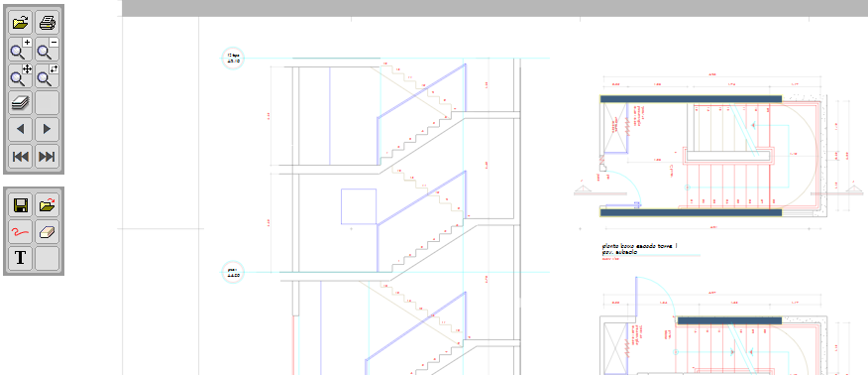This screenshot has height=375, width=868.
Task: Click the upper level marker circle on the section
Action: pos(233,59)
